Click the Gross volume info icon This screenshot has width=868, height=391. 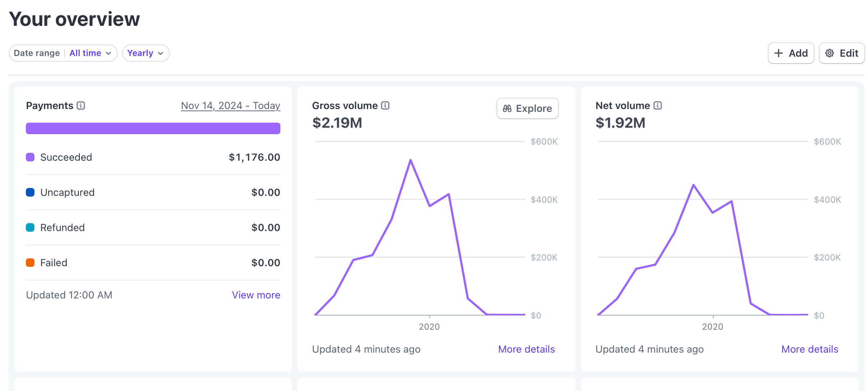tap(385, 105)
